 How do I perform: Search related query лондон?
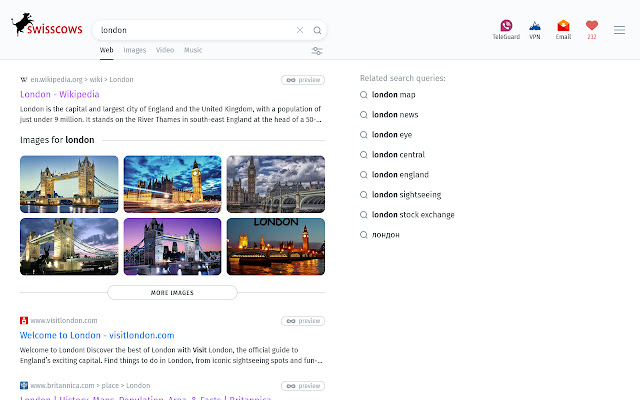[x=386, y=235]
